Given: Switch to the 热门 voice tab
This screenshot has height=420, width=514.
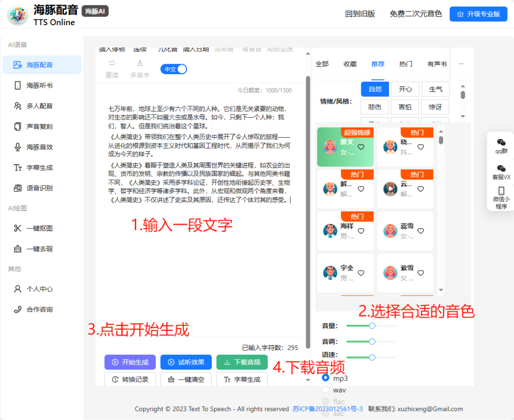Looking at the screenshot, I should tap(405, 64).
